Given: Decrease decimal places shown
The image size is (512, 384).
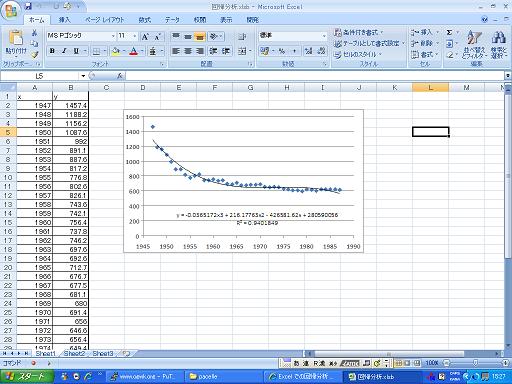Looking at the screenshot, I should [321, 51].
